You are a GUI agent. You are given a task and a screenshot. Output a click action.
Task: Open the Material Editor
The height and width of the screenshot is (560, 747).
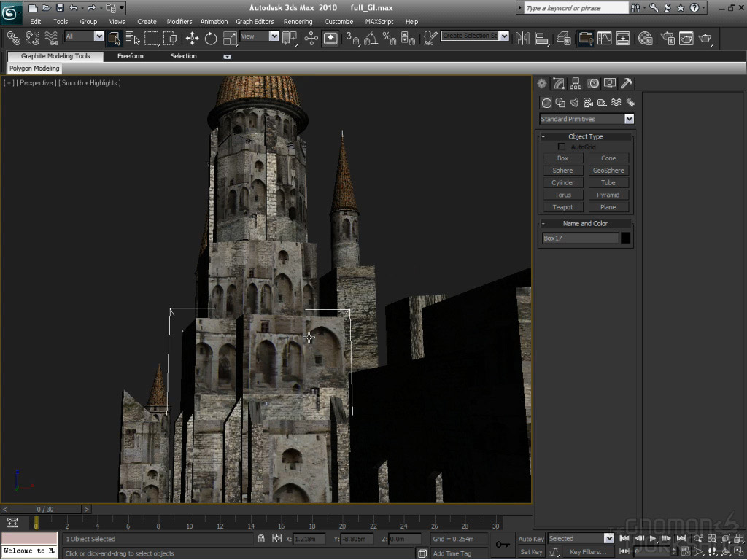pos(645,38)
